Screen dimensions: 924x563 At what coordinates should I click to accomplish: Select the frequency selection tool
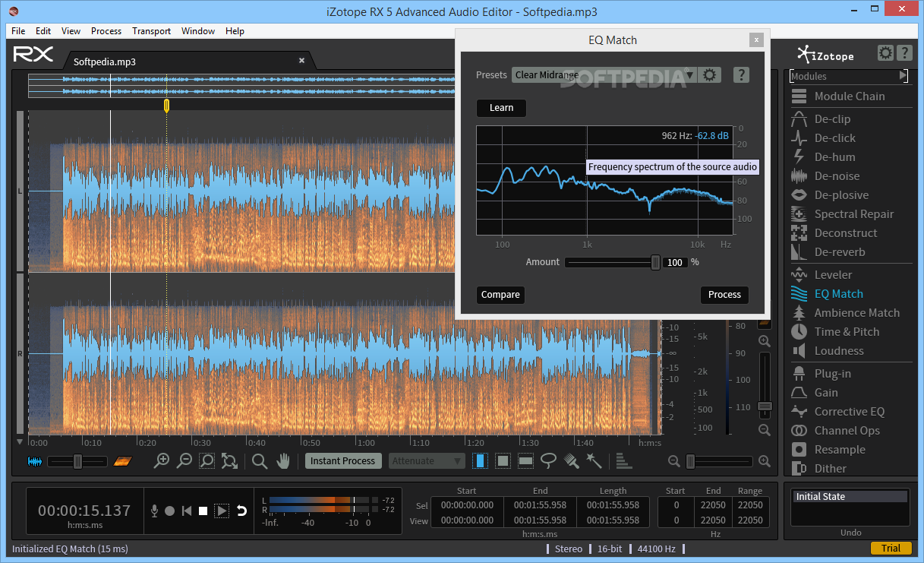tap(525, 460)
